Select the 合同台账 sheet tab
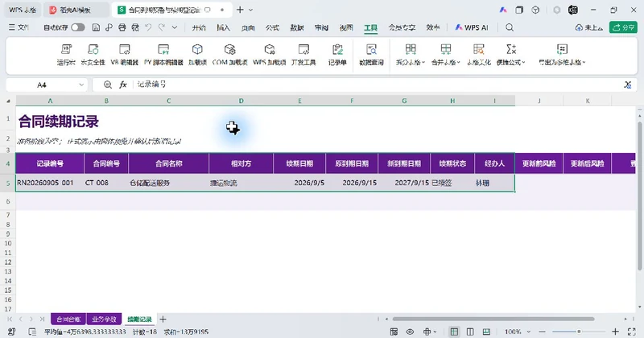644x338 pixels. [68, 319]
